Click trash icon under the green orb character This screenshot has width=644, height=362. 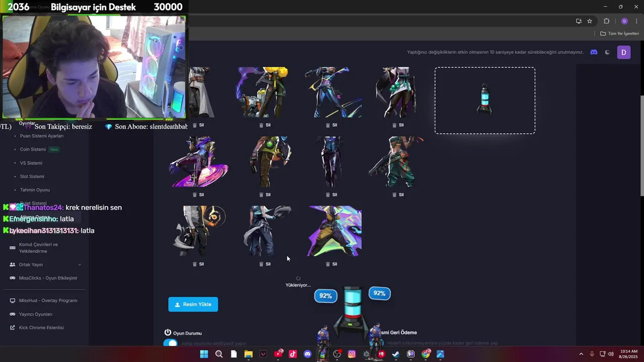pos(261,195)
